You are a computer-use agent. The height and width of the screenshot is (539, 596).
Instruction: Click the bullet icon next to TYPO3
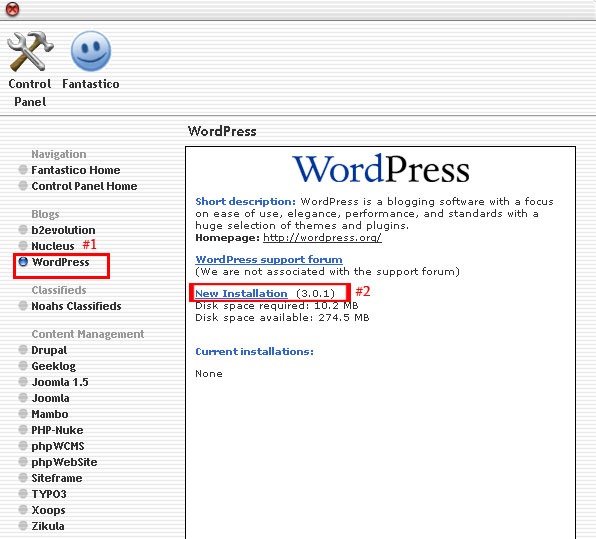tap(23, 493)
